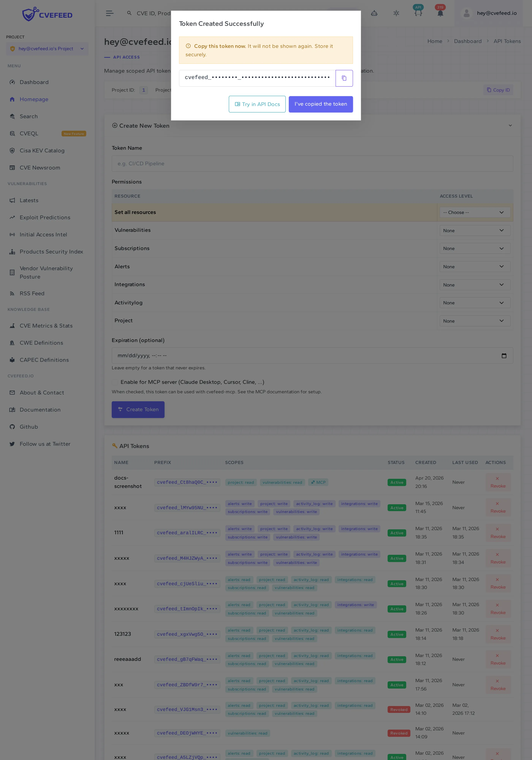Open the Project access level dropdown

475,321
